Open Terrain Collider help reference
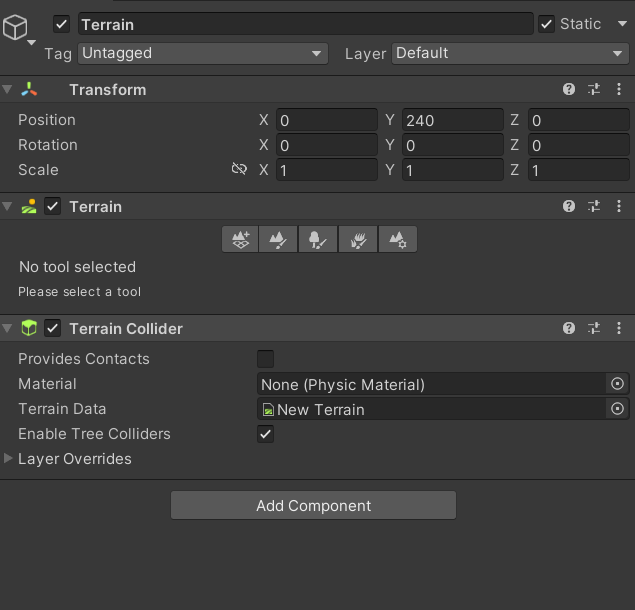 point(569,328)
